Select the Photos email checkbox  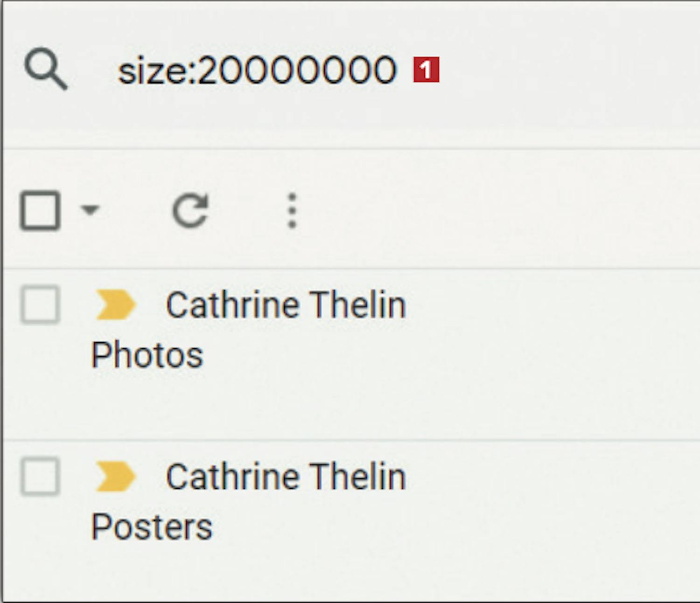pyautogui.click(x=40, y=305)
